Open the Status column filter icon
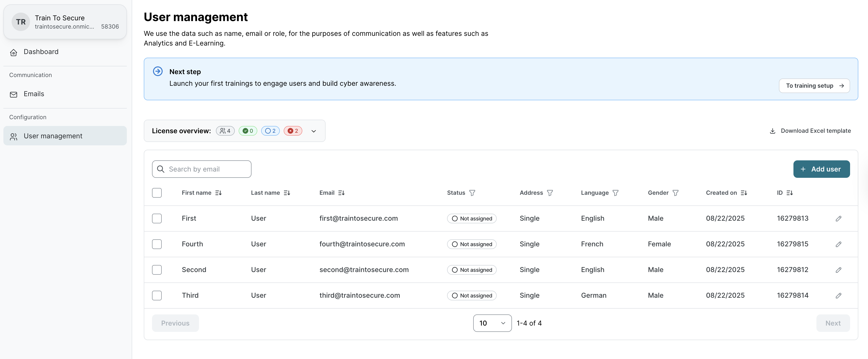 (472, 193)
